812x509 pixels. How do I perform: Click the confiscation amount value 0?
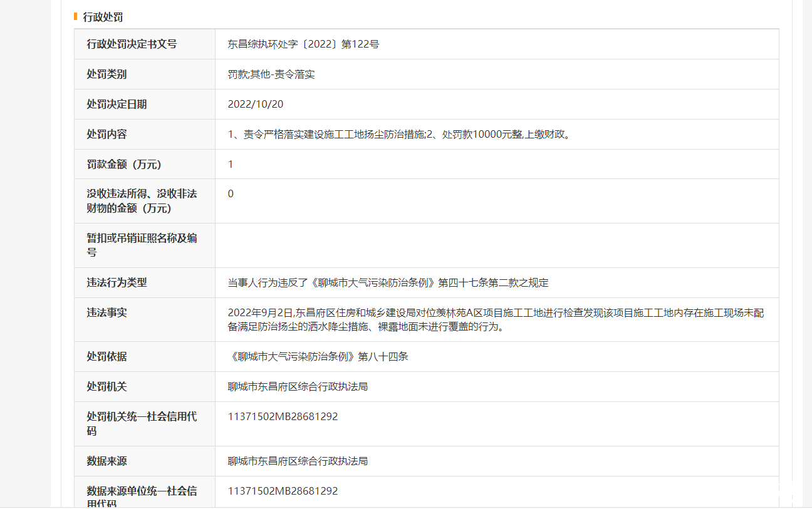[x=231, y=194]
